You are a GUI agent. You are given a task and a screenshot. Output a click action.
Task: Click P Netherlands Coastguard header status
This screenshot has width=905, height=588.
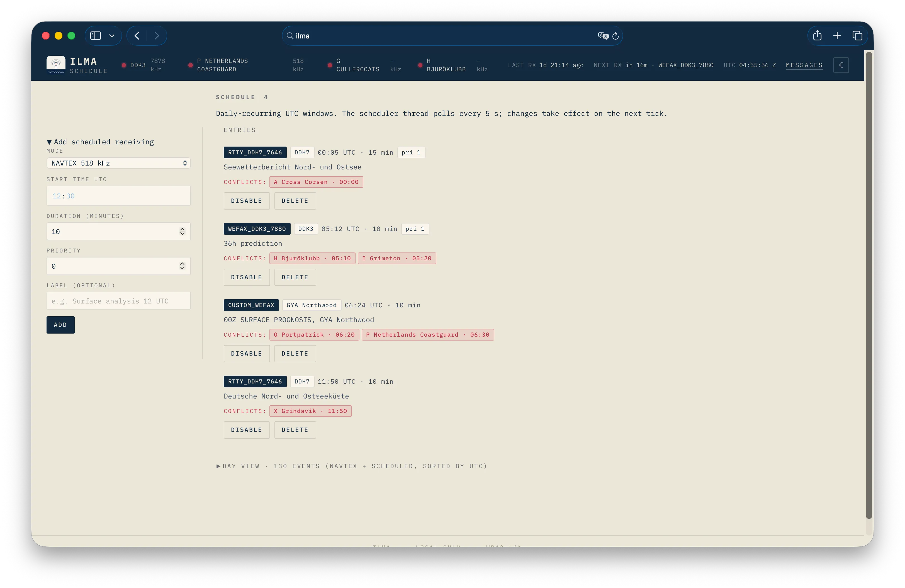pos(246,65)
